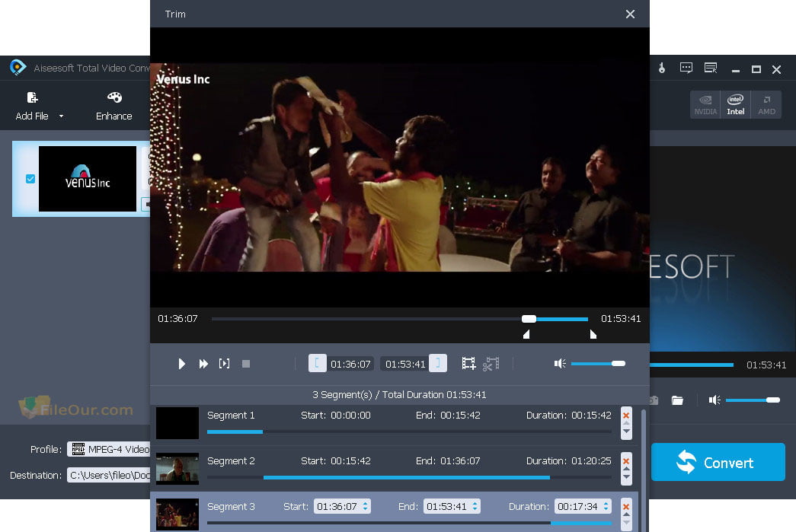Click the main preview progress bar
Viewport: 796px width, 532px height.
(692, 365)
